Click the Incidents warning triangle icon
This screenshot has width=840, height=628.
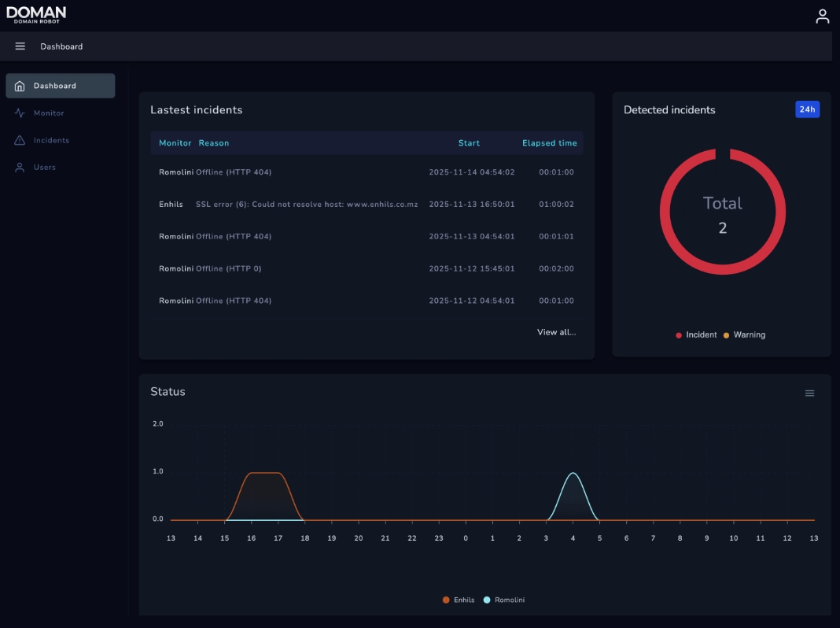(20, 140)
